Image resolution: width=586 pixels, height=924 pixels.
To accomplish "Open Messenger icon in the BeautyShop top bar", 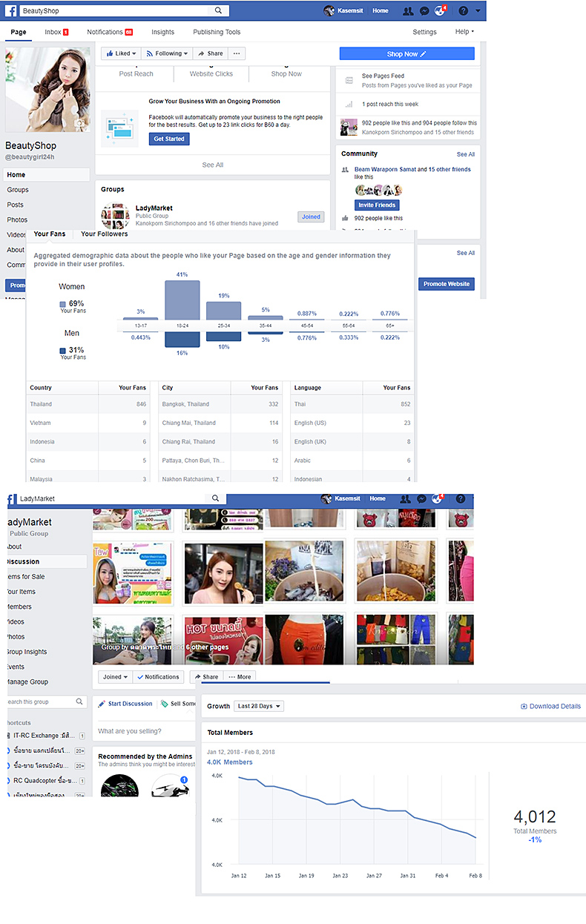I will click(x=424, y=11).
